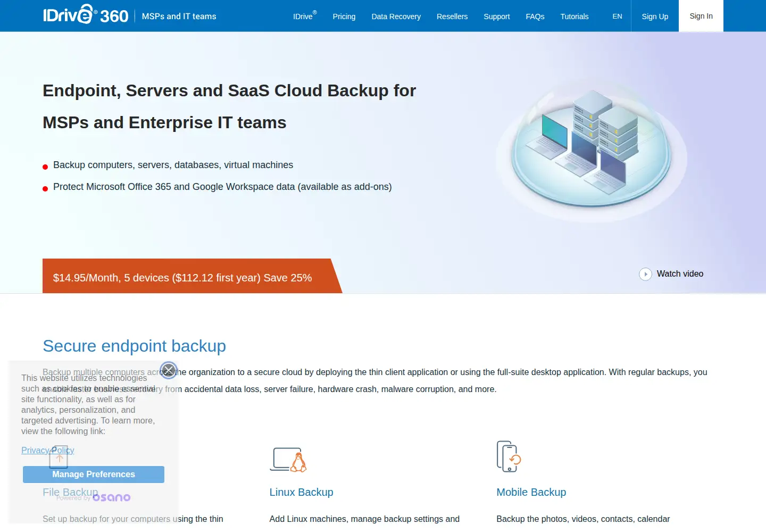Click the Manage Preferences button
Viewport: 766px width, 532px height.
pos(94,474)
